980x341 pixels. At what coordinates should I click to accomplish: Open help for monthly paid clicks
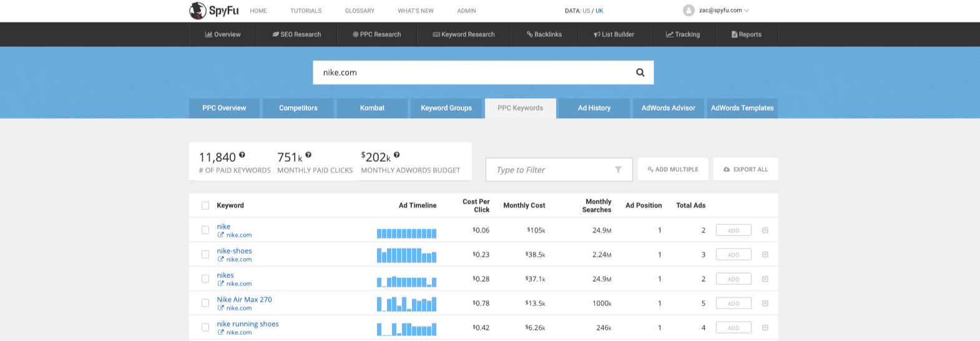click(x=308, y=155)
